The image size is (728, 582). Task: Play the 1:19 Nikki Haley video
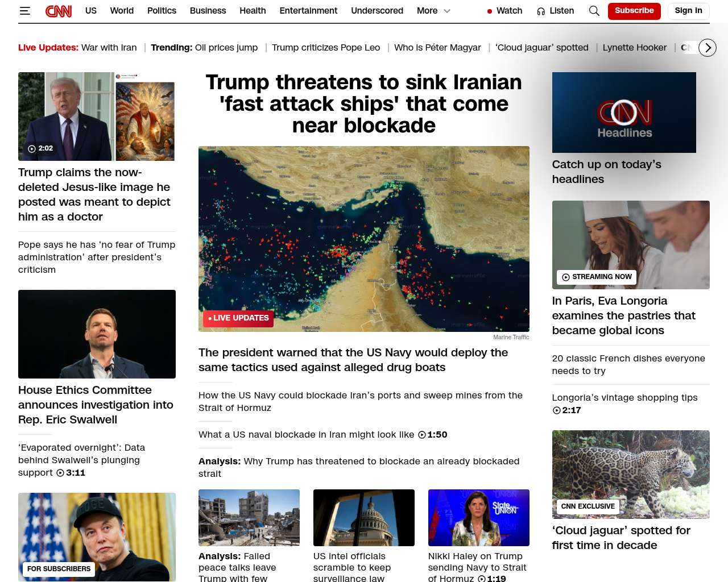[492, 579]
